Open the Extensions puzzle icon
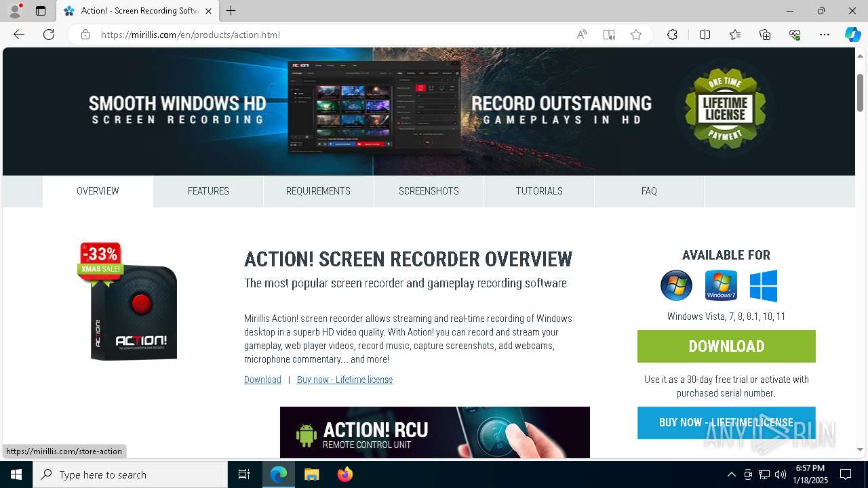This screenshot has height=488, width=868. coord(672,35)
